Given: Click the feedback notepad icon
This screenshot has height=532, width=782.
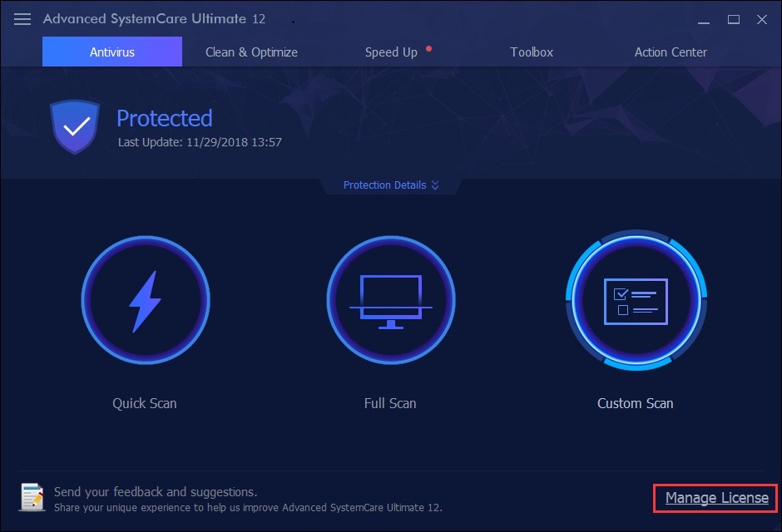Looking at the screenshot, I should pos(32,496).
